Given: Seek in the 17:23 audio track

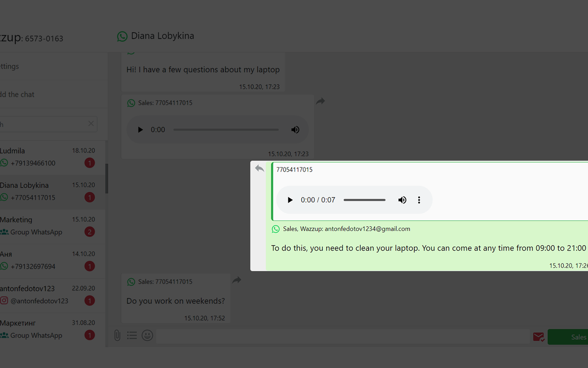Looking at the screenshot, I should pyautogui.click(x=226, y=130).
